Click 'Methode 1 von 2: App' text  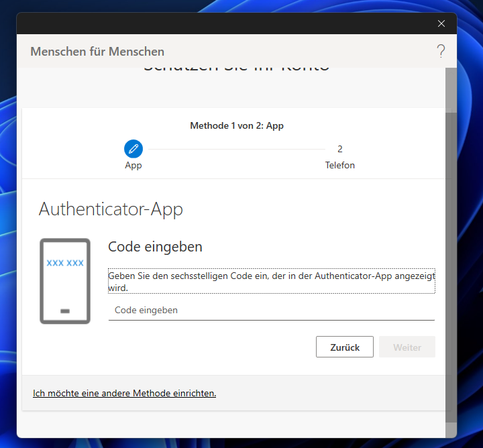[x=237, y=125]
